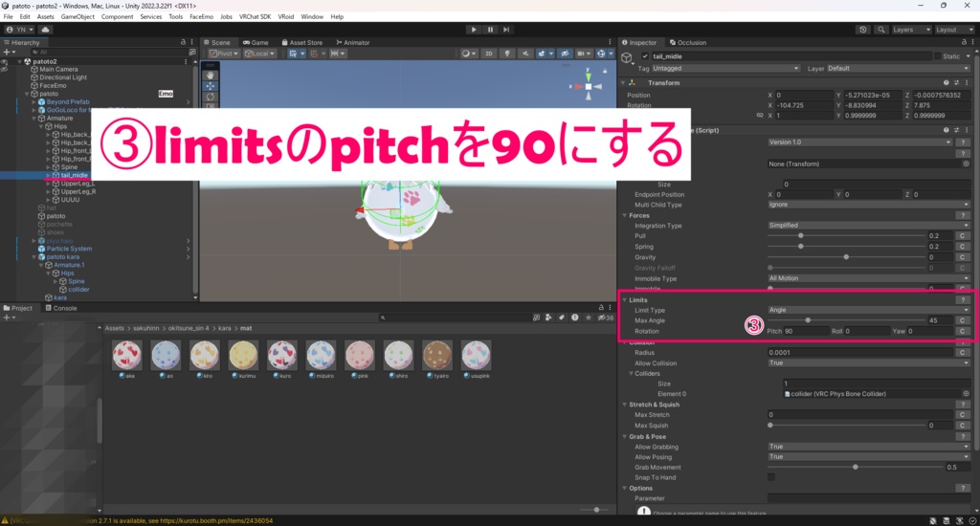Click the Pitch input field
The width and height of the screenshot is (980, 526).
[x=806, y=331]
